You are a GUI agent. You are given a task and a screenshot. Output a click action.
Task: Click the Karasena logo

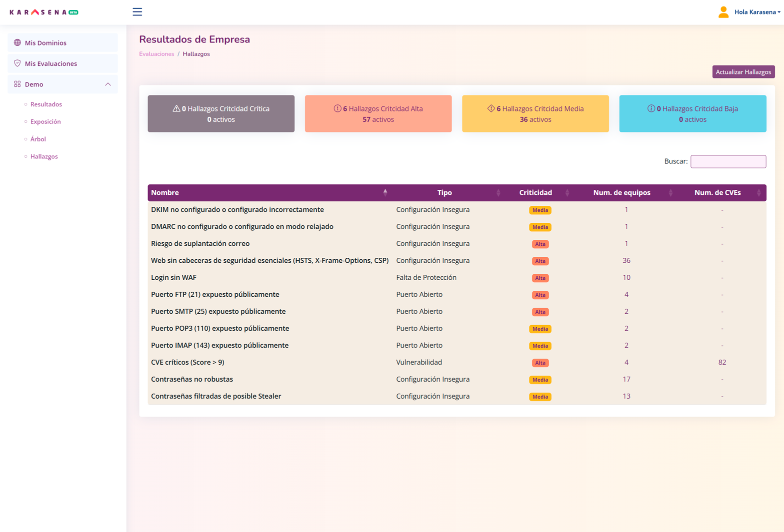44,12
